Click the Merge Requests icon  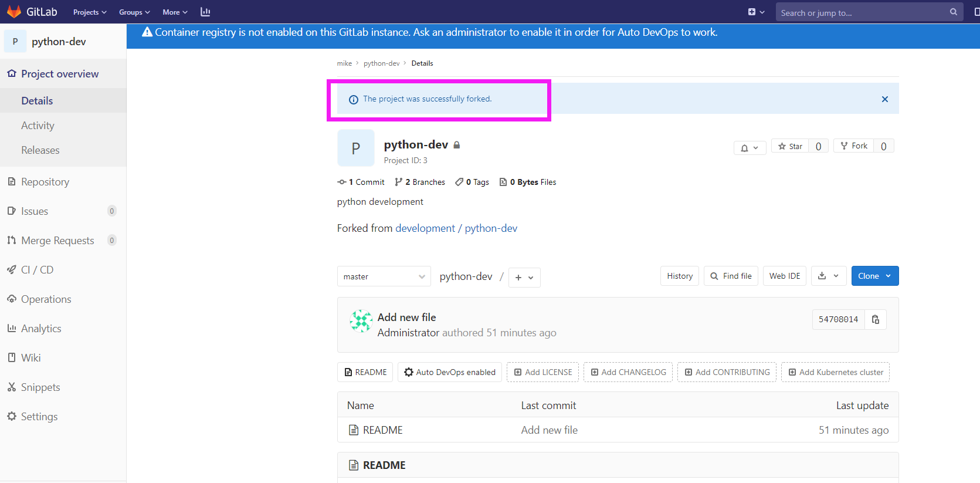pos(12,240)
